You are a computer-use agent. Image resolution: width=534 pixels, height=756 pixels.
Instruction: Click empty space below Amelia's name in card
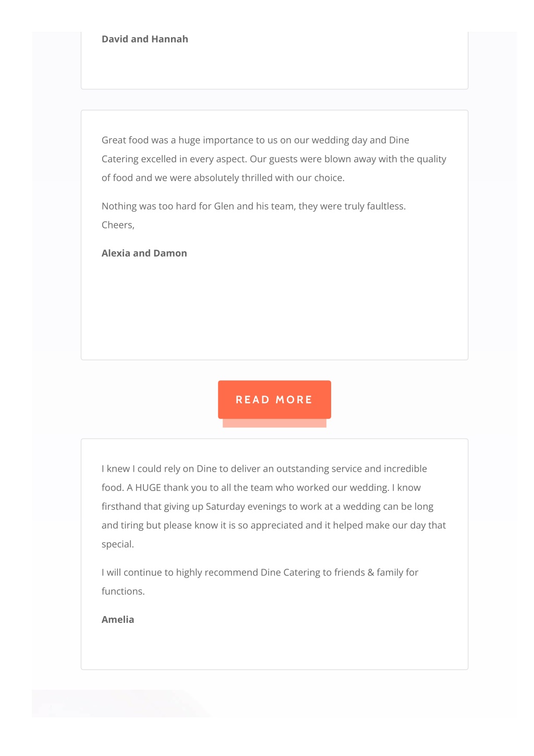click(x=274, y=647)
